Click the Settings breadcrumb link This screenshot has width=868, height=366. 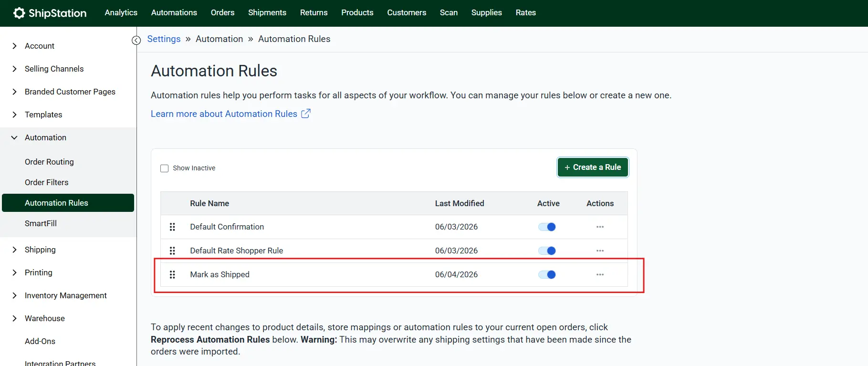click(x=164, y=39)
